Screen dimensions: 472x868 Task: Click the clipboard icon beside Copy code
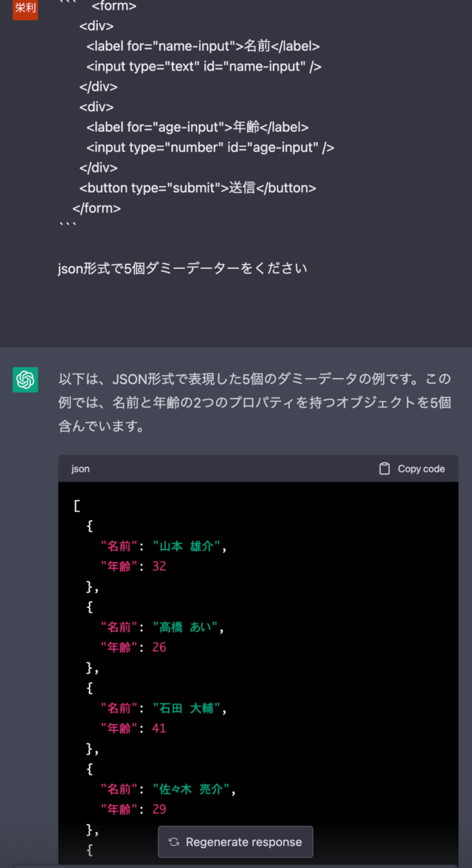(x=384, y=469)
